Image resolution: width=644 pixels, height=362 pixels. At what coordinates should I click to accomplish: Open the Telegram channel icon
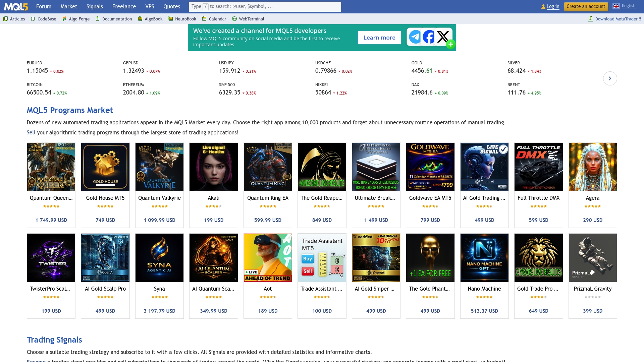(x=415, y=37)
